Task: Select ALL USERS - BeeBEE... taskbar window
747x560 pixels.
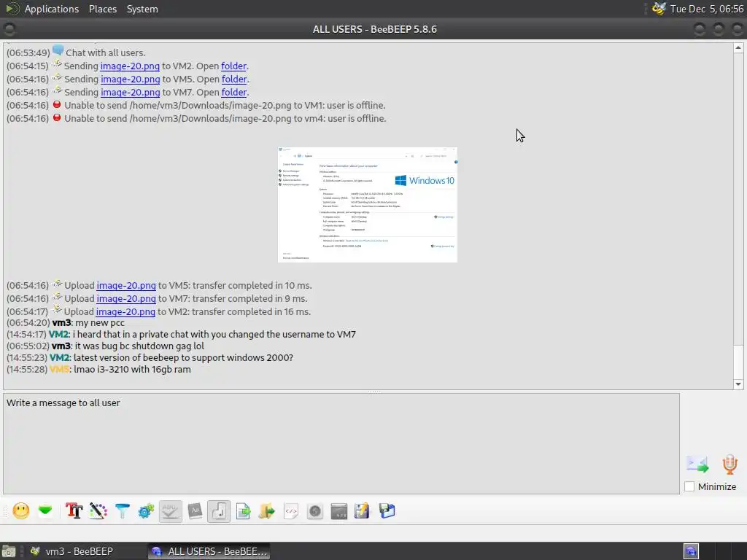Action: (x=209, y=551)
